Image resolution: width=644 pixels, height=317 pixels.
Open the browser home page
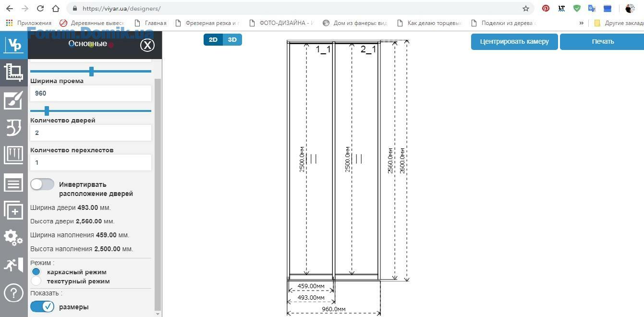(x=56, y=9)
